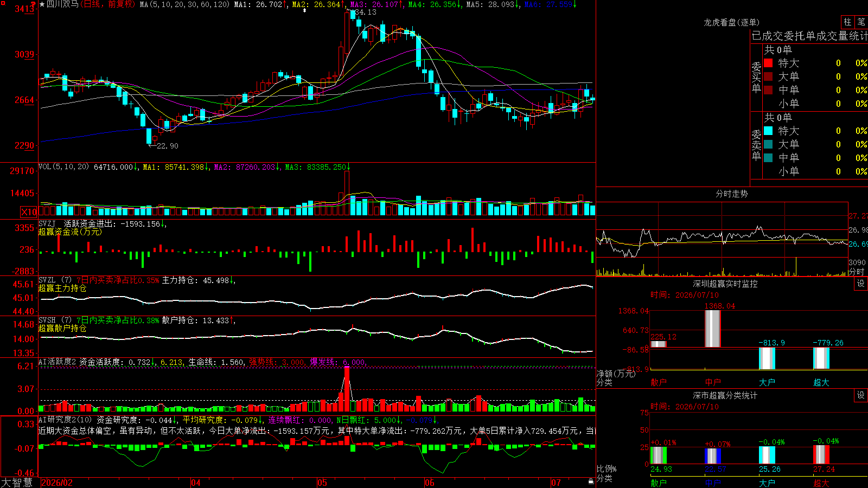
Task: Click the dark red 大单 buy-order swatch
Action: click(768, 76)
